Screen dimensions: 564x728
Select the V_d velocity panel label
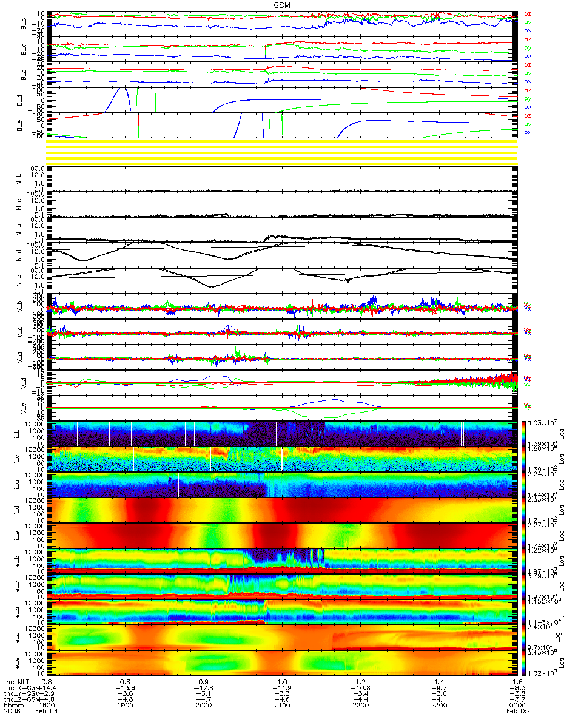[x=25, y=382]
